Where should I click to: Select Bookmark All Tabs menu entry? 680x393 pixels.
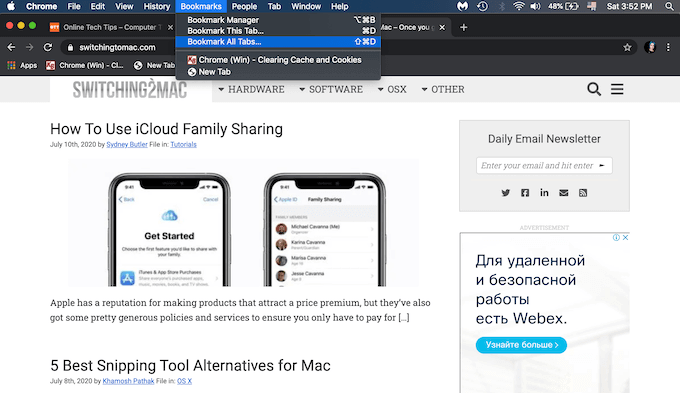[x=278, y=42]
